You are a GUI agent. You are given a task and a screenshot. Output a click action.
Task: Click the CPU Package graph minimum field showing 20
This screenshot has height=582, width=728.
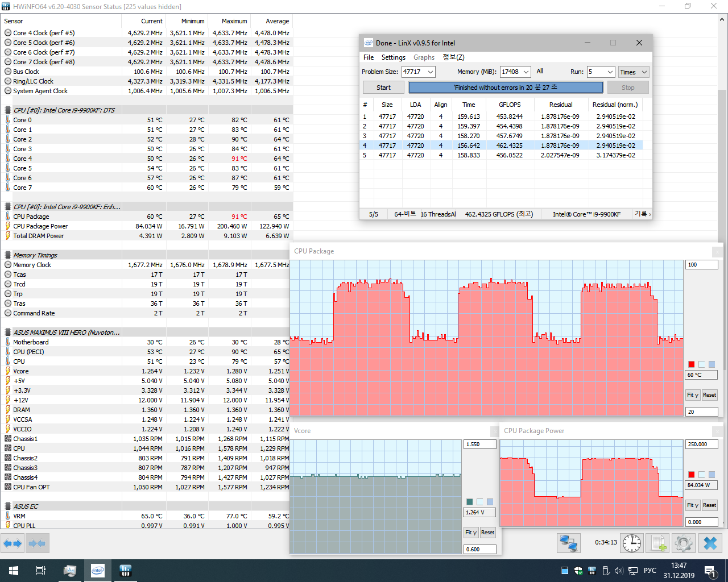pyautogui.click(x=702, y=412)
